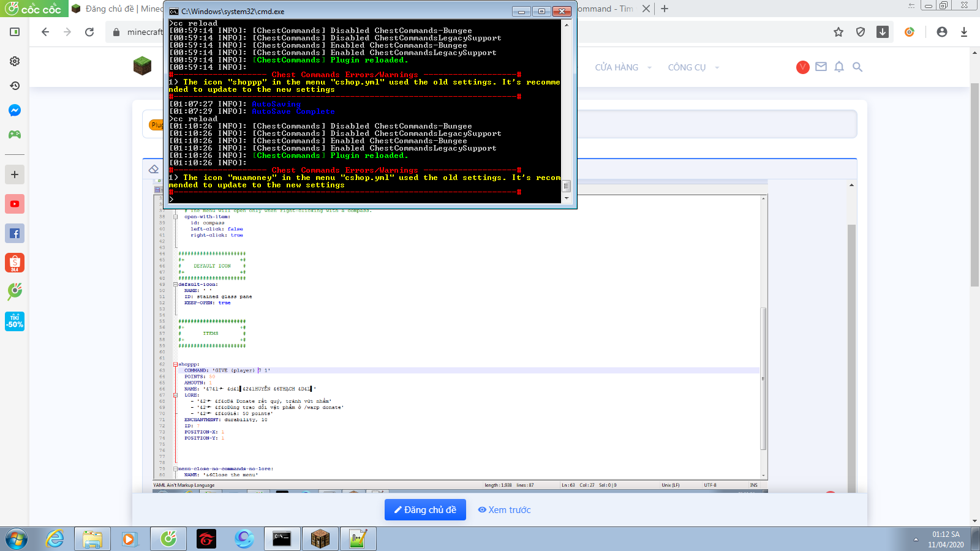Click the cmd window vertical scrollbar thumb

coord(567,186)
